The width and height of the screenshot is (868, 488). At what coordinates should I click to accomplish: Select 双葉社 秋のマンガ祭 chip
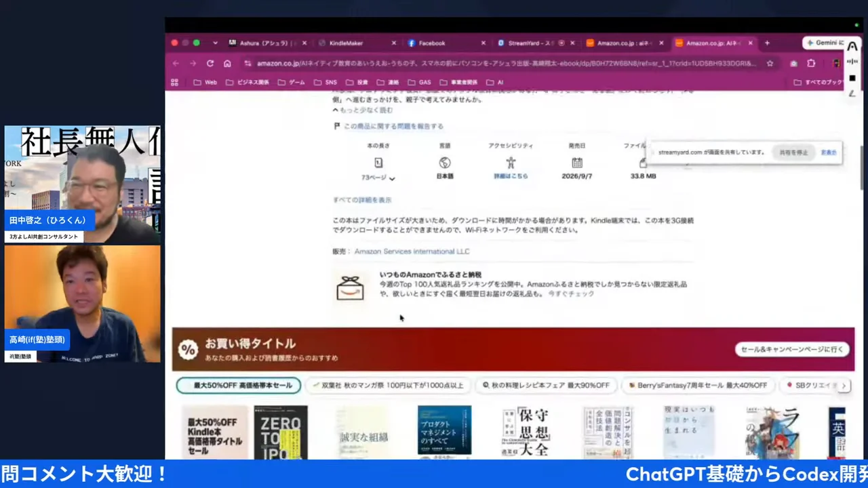(x=387, y=385)
